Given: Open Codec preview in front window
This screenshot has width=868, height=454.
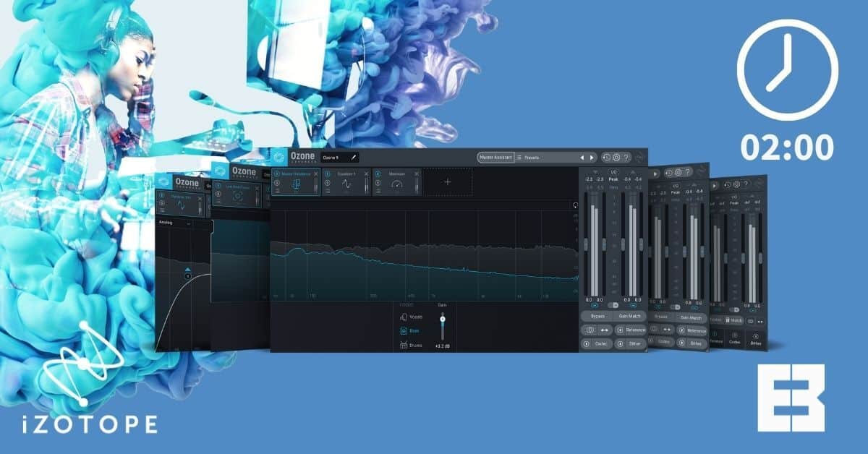Looking at the screenshot, I should coord(597,343).
